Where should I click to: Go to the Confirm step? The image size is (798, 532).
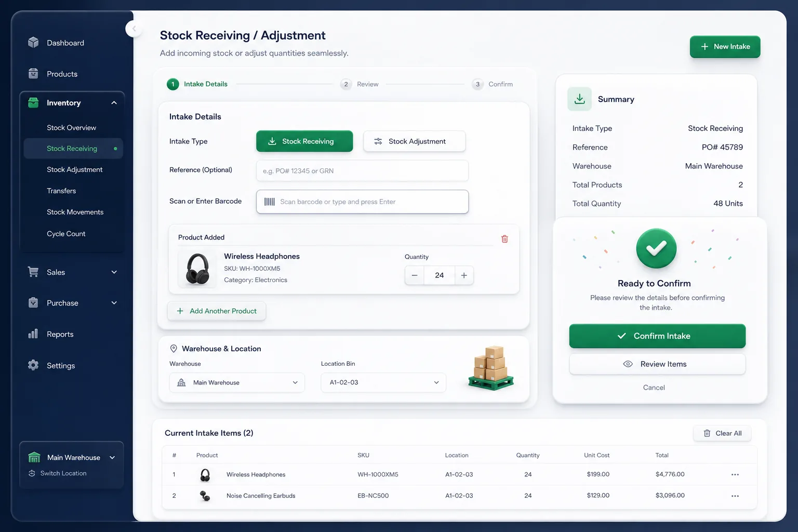click(x=493, y=84)
